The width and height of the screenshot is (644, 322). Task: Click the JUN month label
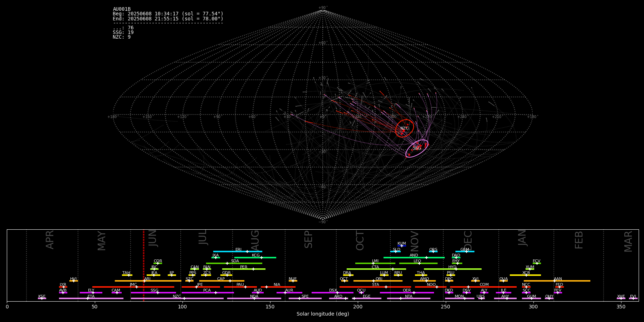(153, 239)
